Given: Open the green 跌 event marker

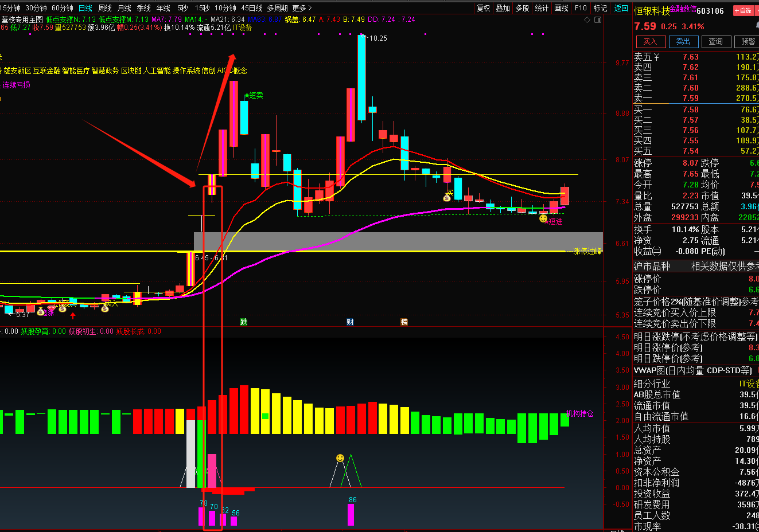Looking at the screenshot, I should (x=244, y=322).
